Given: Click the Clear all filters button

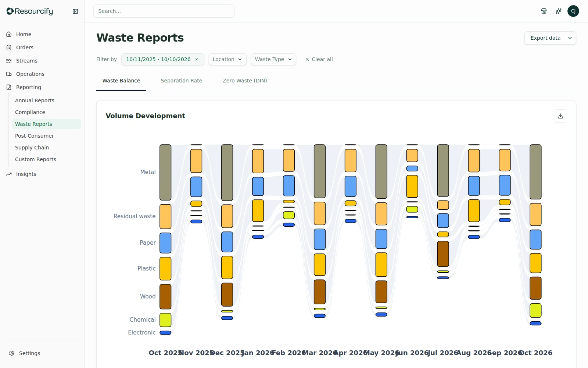Looking at the screenshot, I should pyautogui.click(x=319, y=59).
